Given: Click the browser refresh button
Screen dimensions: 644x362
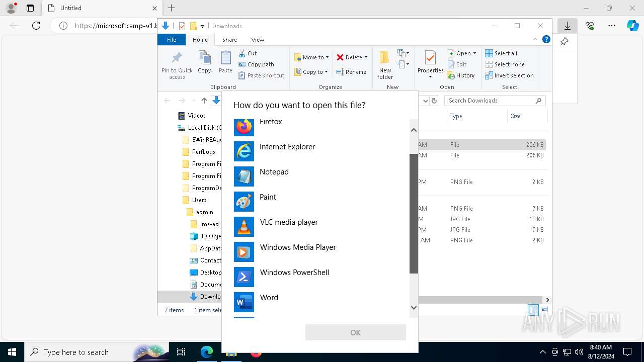Looking at the screenshot, I should (x=36, y=26).
